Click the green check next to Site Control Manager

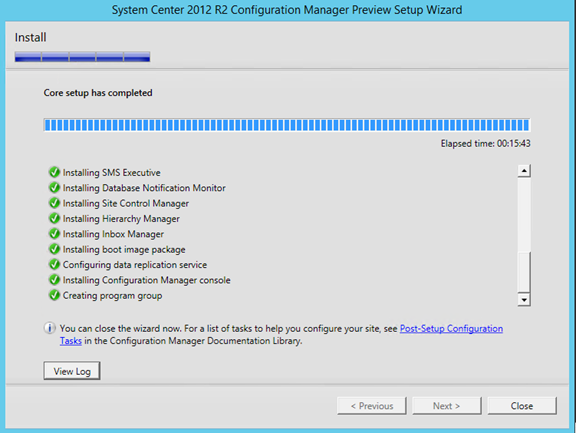pos(54,203)
